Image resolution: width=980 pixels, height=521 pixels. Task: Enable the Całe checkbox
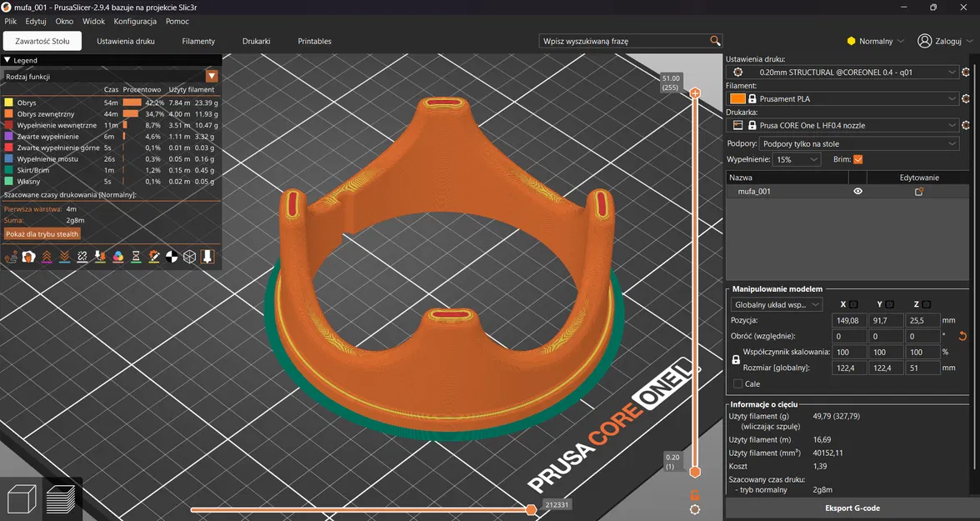pyautogui.click(x=738, y=383)
